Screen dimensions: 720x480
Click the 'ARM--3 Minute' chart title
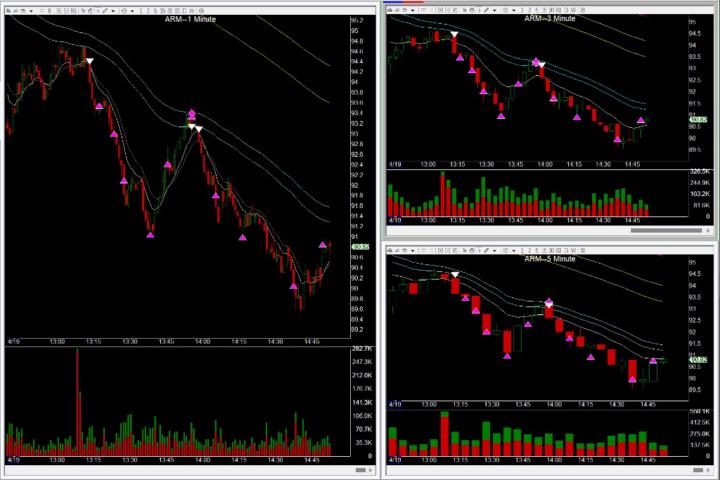[x=550, y=18]
